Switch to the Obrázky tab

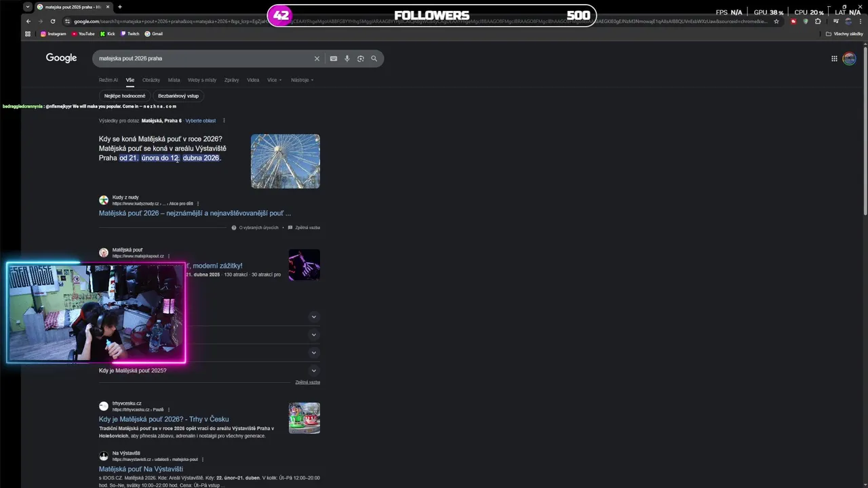(151, 80)
